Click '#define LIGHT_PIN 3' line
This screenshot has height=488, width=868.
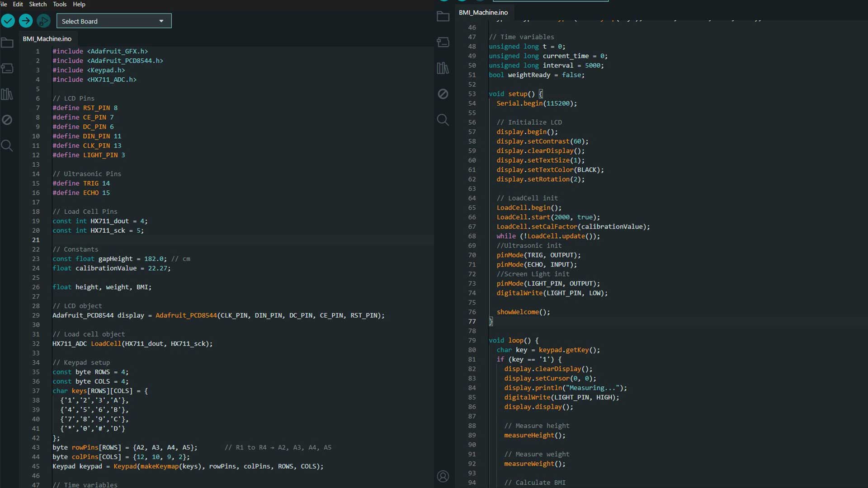click(89, 155)
